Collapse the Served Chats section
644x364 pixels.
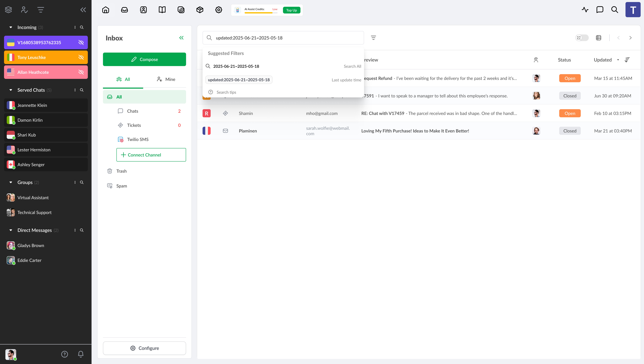pos(11,90)
